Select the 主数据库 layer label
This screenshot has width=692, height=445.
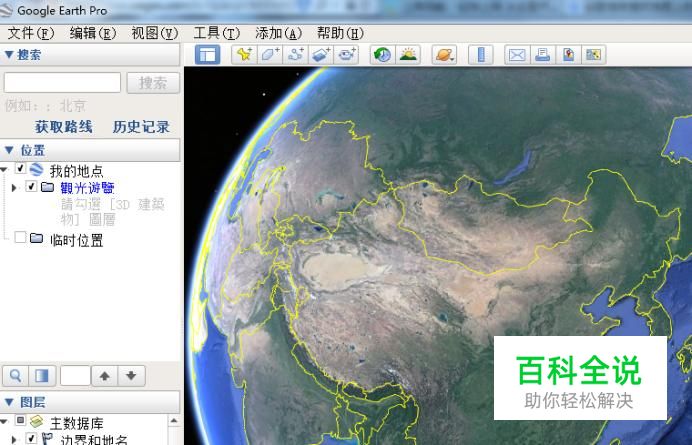(76, 423)
